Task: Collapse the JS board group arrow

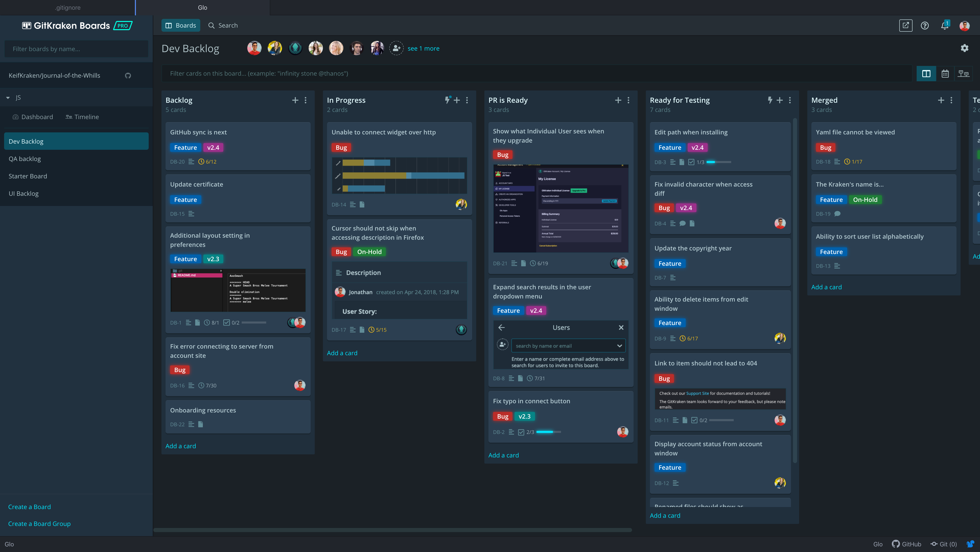Action: tap(8, 98)
